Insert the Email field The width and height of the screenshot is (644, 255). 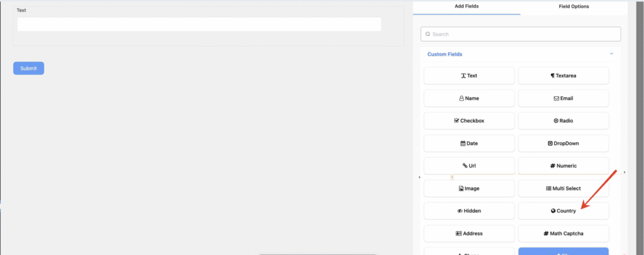click(563, 98)
